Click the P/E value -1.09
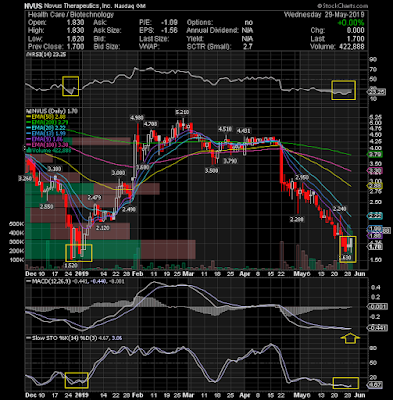The width and height of the screenshot is (393, 400). pos(169,23)
